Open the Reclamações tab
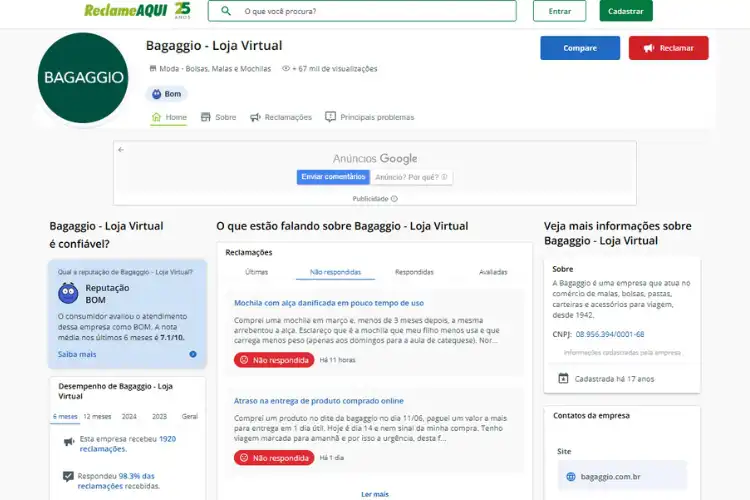 281,117
